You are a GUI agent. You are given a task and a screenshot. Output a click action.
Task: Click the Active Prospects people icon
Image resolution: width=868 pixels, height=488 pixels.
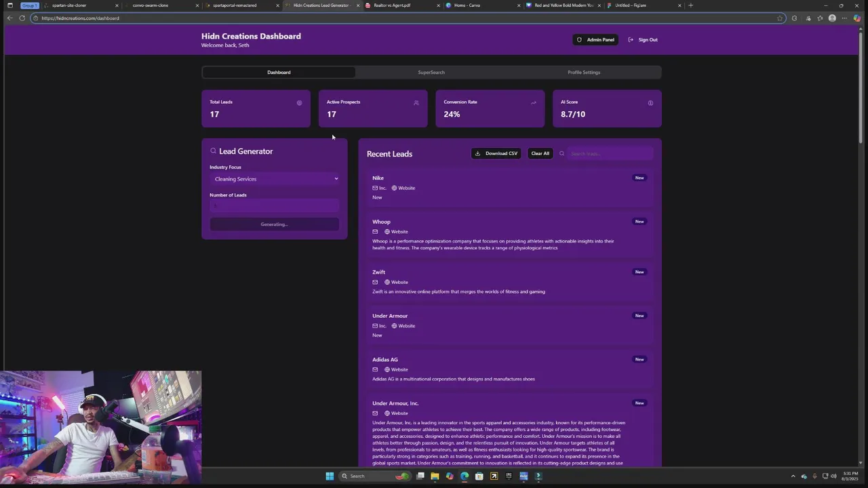(416, 103)
